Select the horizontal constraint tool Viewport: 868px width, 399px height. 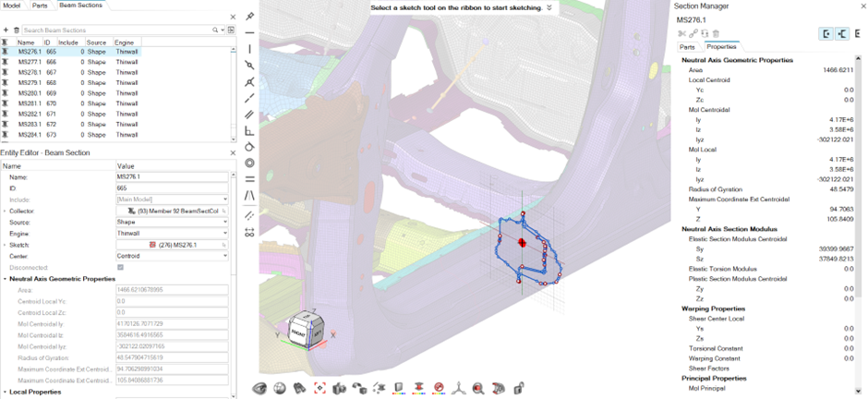[x=249, y=32]
